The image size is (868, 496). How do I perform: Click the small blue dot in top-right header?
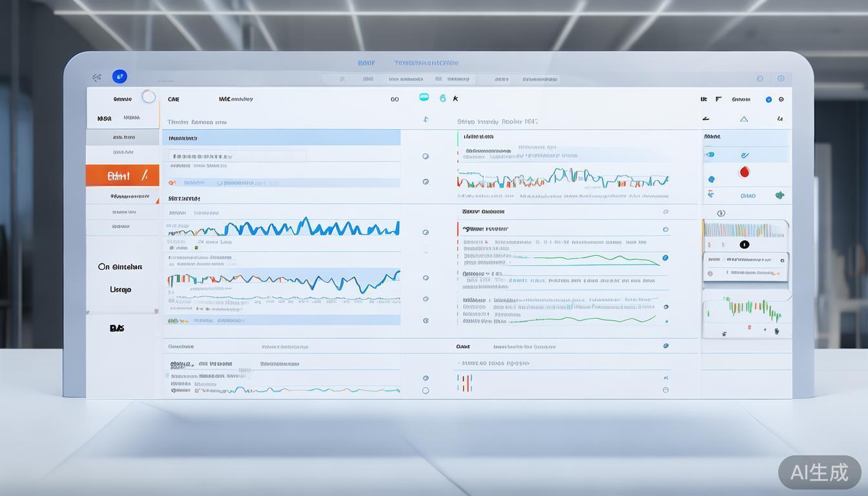(x=769, y=99)
